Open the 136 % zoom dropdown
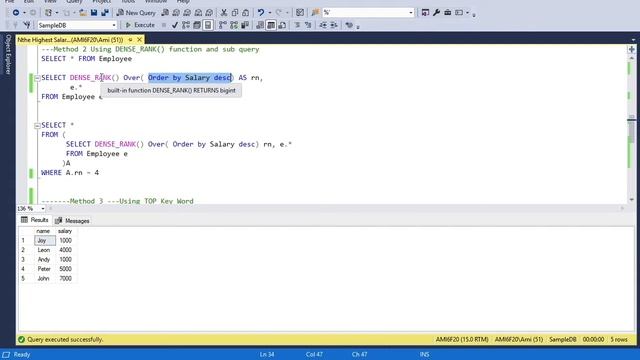 tap(43, 209)
